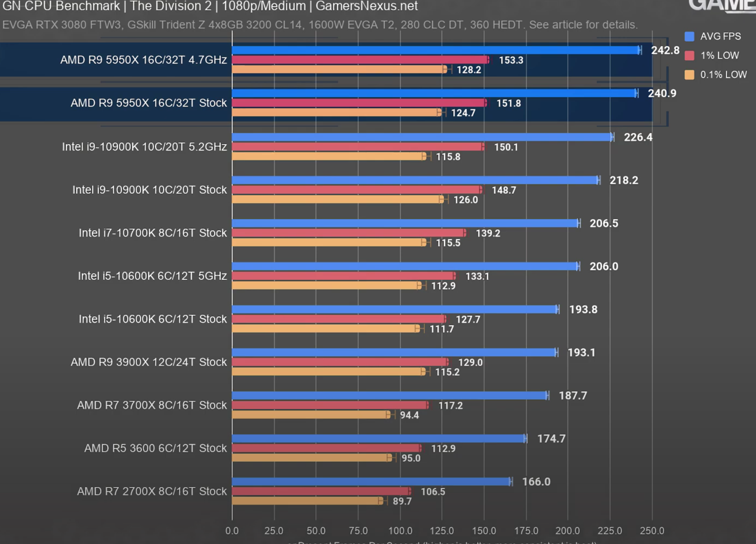Click the 240.9 average FPS value
Image resolution: width=756 pixels, height=544 pixels.
[x=662, y=94]
